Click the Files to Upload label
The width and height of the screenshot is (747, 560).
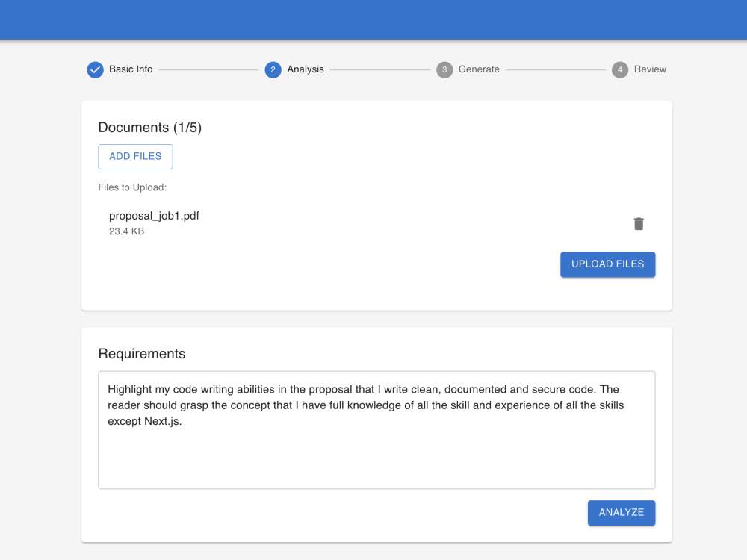[132, 187]
